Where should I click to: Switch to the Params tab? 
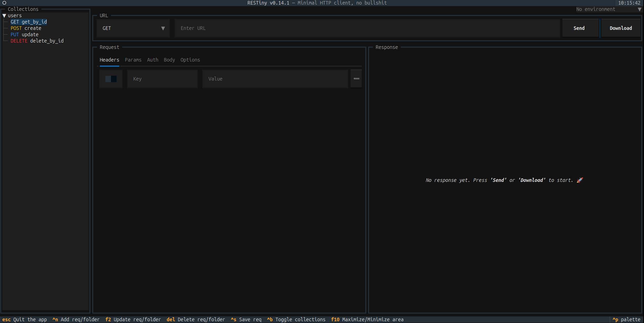coord(133,60)
